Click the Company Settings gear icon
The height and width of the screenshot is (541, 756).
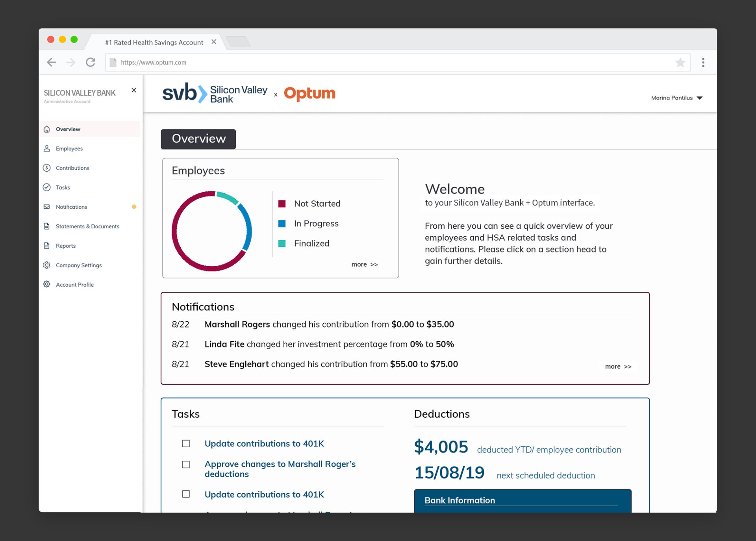click(x=46, y=265)
